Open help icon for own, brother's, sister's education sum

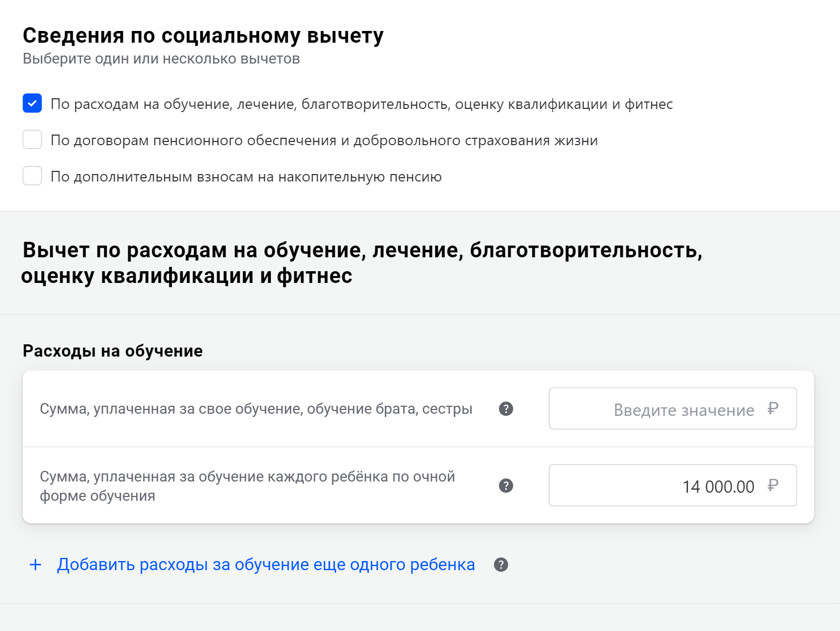(506, 409)
